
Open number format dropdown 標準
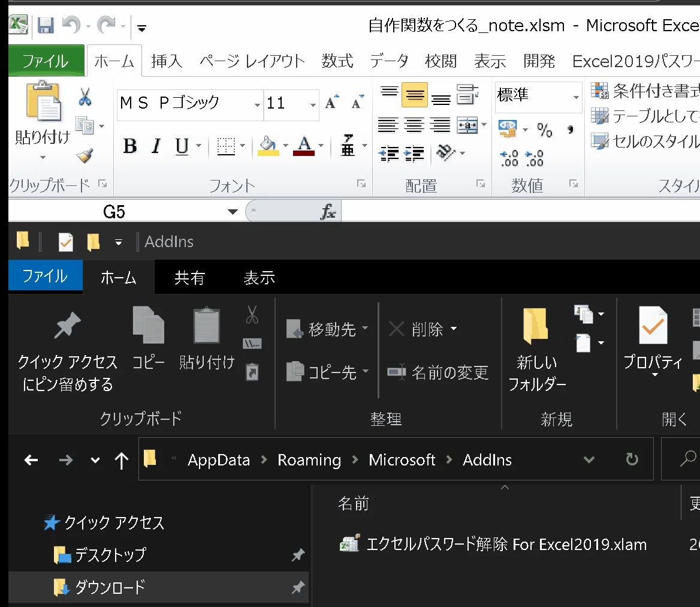click(576, 97)
